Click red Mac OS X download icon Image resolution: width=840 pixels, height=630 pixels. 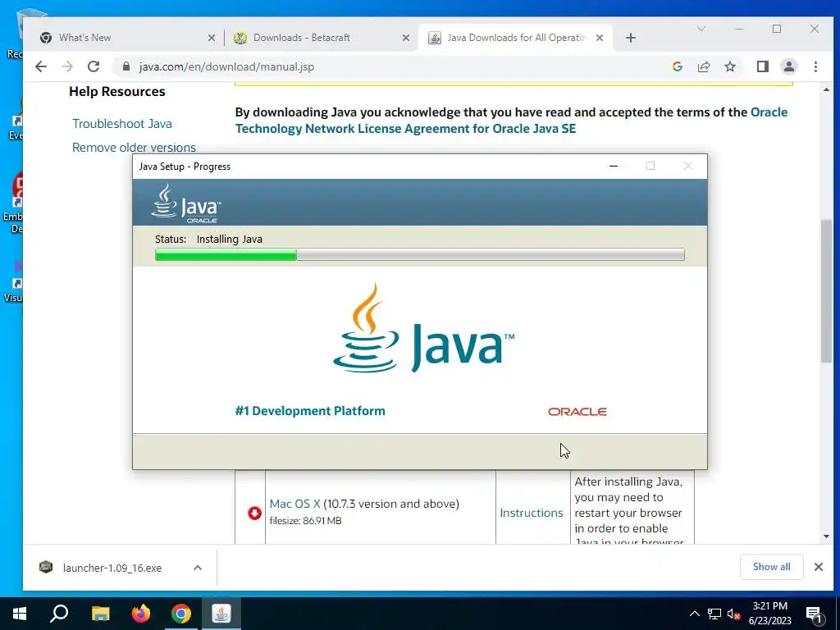254,514
